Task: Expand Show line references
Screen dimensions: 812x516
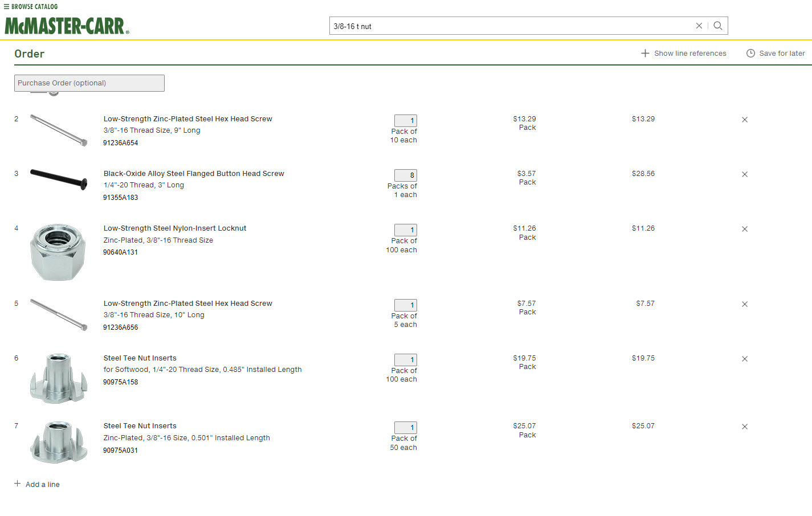Action: [x=684, y=54]
